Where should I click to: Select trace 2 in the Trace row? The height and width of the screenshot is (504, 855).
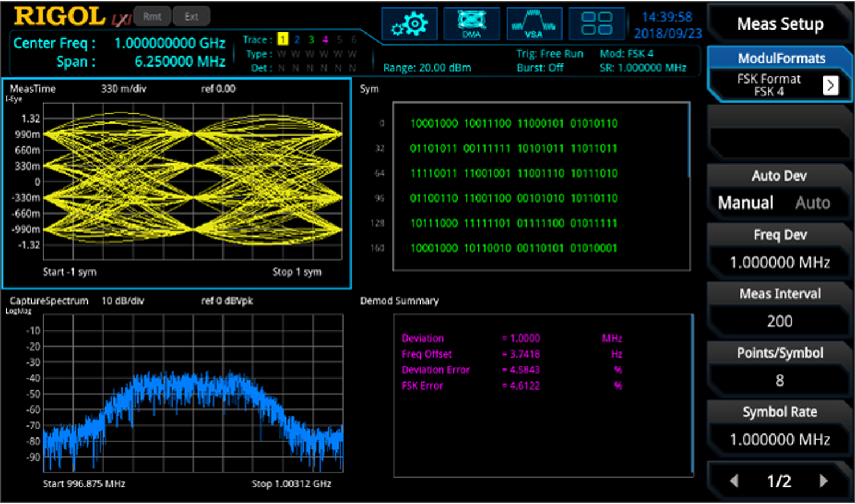click(297, 40)
